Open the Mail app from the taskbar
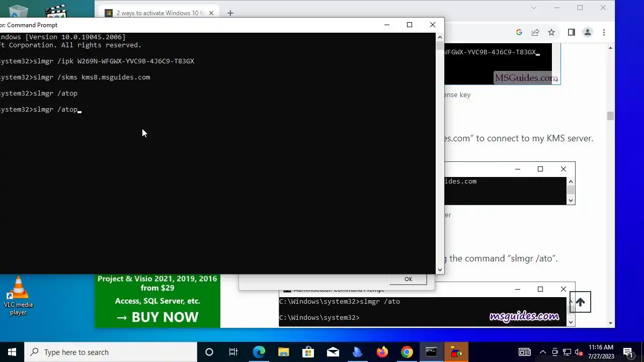 pos(333,352)
